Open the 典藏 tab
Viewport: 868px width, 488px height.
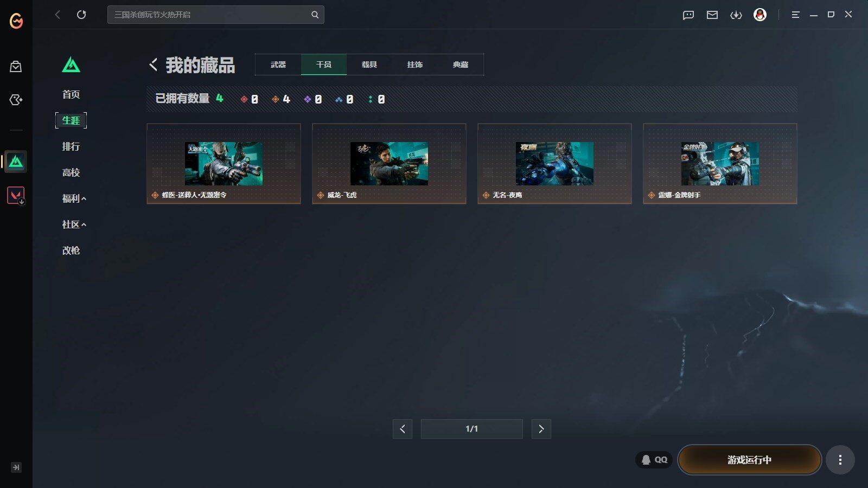(x=461, y=65)
